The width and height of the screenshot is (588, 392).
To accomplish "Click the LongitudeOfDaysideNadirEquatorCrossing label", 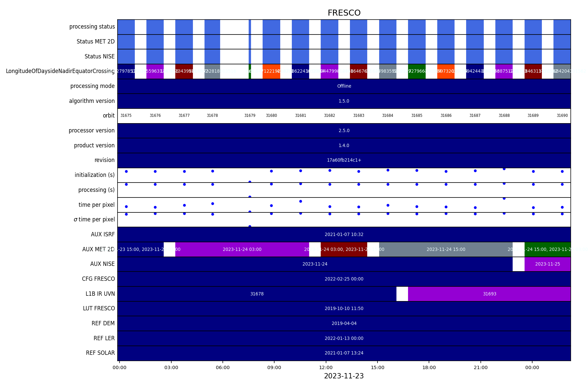I will 60,71.
